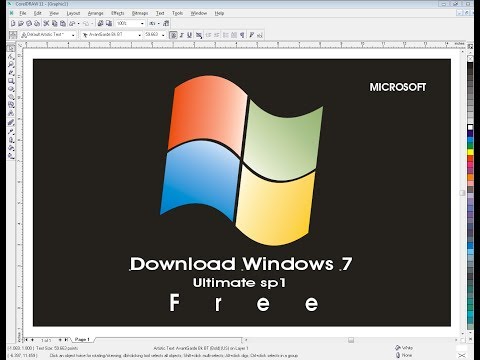Click the Corel online icon
480x360 pixels.
[x=166, y=23]
